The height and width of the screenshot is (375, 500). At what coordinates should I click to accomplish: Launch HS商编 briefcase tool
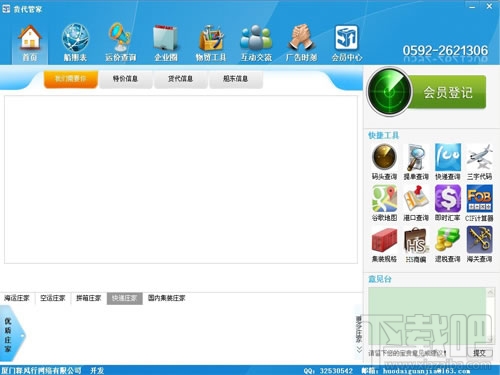tap(416, 245)
